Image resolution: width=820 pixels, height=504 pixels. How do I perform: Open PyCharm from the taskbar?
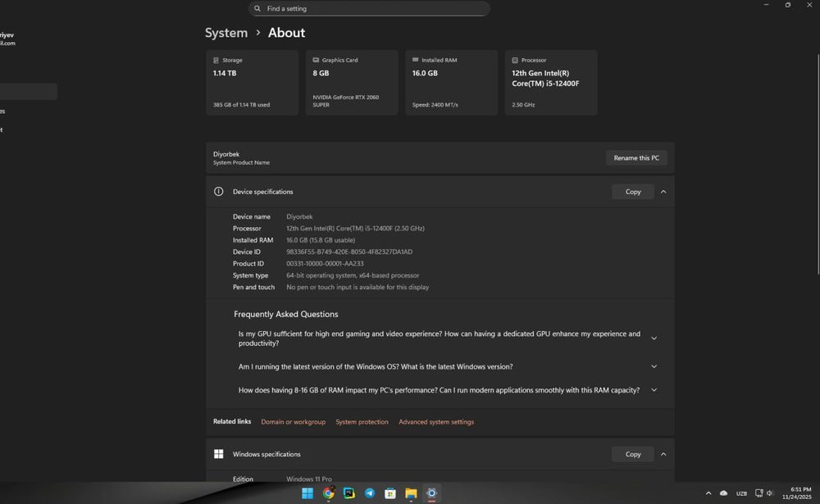click(x=348, y=493)
